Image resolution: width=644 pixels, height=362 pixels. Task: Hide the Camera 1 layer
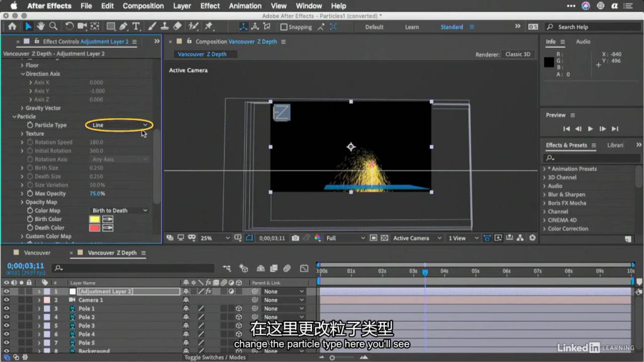click(x=6, y=300)
